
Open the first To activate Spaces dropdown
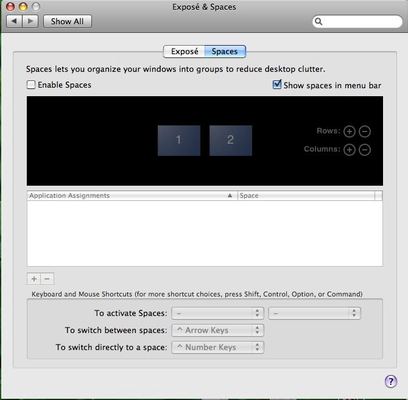218,313
